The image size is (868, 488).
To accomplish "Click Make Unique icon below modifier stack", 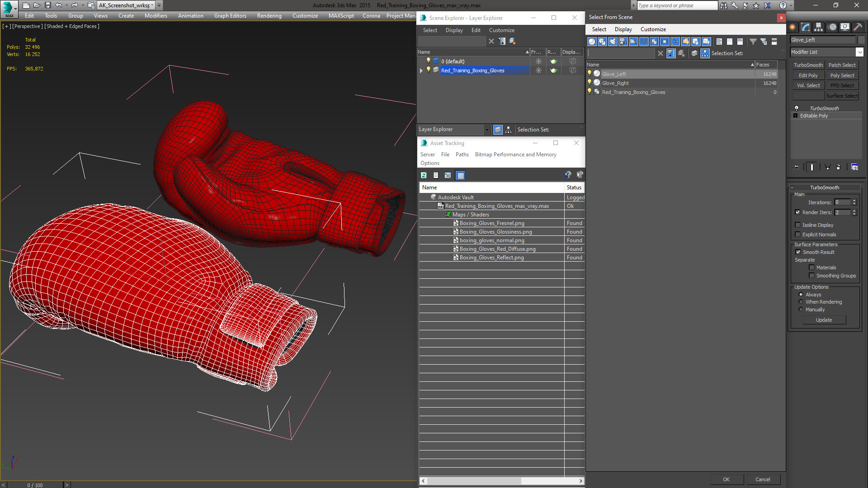I will 827,167.
